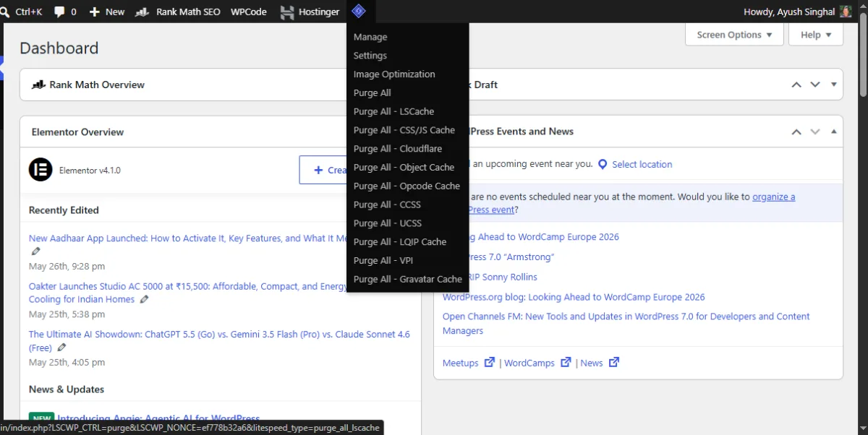Choose Purge All - Opcode Cache
868x435 pixels.
tap(407, 186)
